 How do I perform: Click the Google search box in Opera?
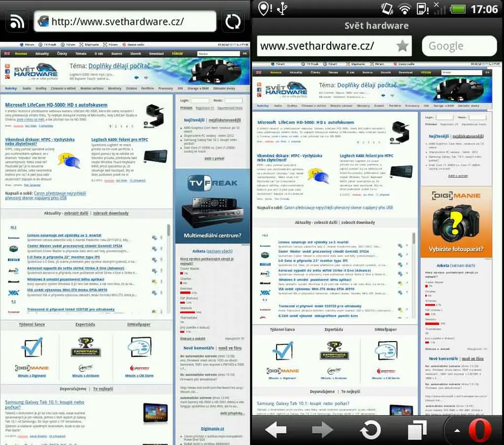(x=459, y=46)
